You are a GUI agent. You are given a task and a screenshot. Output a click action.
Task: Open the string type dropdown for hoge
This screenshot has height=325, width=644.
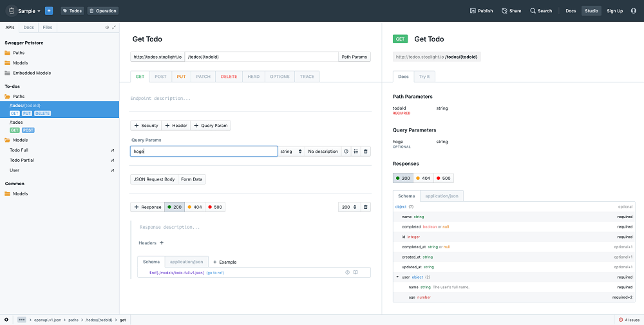tap(291, 152)
